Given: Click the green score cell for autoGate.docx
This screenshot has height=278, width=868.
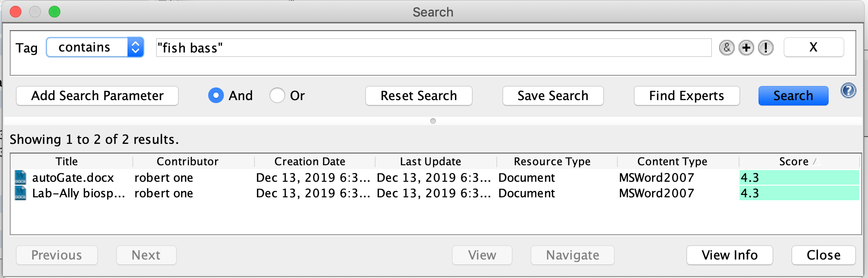Looking at the screenshot, I should [799, 178].
